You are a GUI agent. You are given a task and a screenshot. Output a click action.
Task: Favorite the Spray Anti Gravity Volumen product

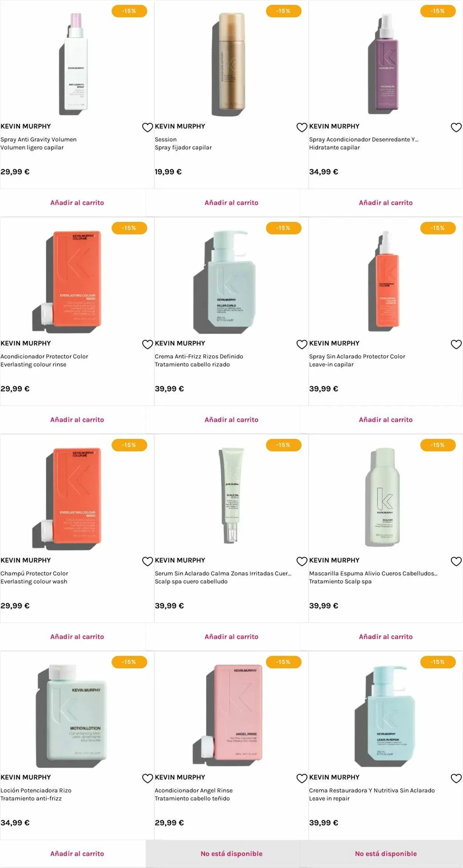tap(147, 127)
